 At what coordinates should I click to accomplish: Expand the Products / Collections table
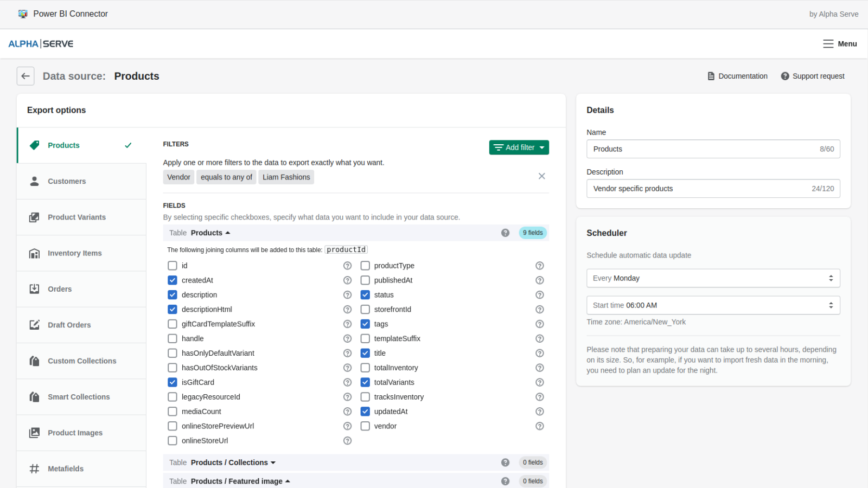click(274, 463)
